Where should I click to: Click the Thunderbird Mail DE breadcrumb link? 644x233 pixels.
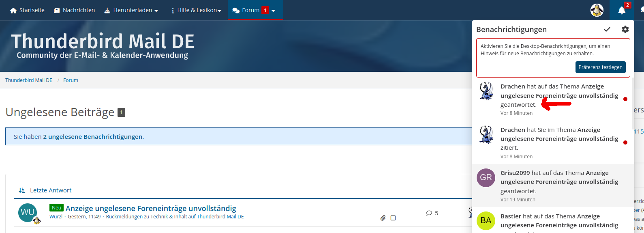pyautogui.click(x=29, y=80)
